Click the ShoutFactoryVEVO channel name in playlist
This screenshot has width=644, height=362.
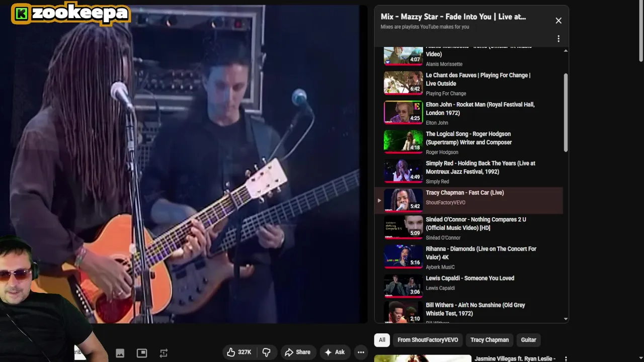(445, 203)
